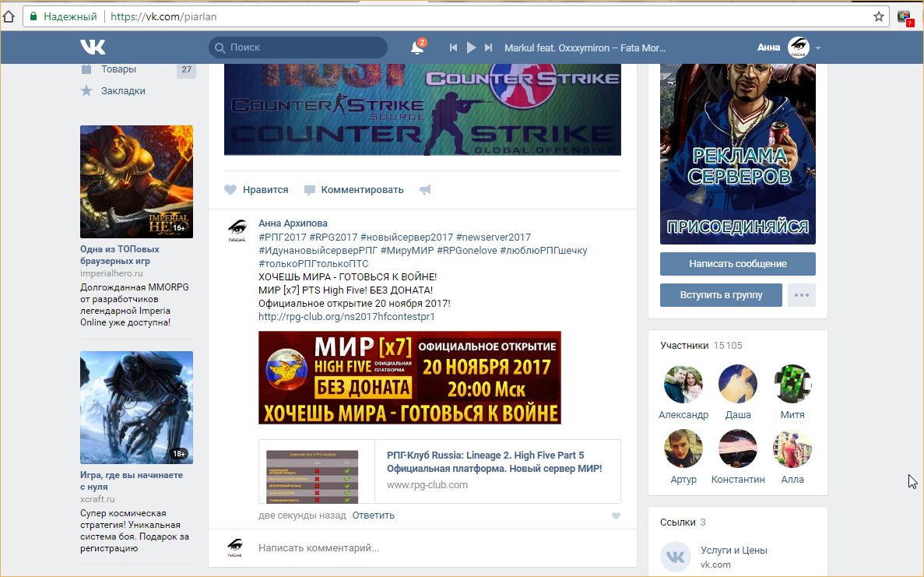This screenshot has width=924, height=577.
Task: Click the две секунды назад timestamp
Action: pyautogui.click(x=302, y=515)
